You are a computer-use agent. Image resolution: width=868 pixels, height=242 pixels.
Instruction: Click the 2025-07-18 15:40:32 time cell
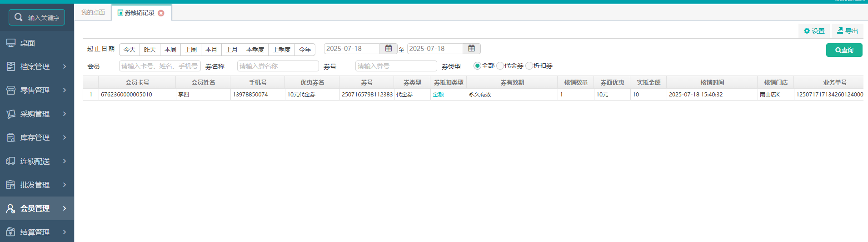pyautogui.click(x=712, y=95)
